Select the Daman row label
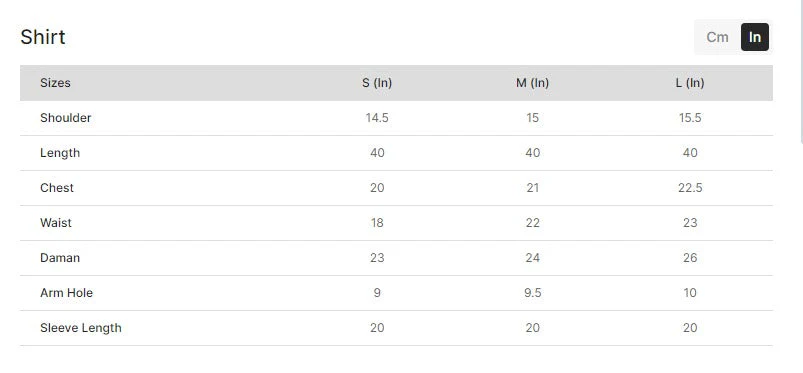Viewport: 803px width, 373px height. pos(60,258)
